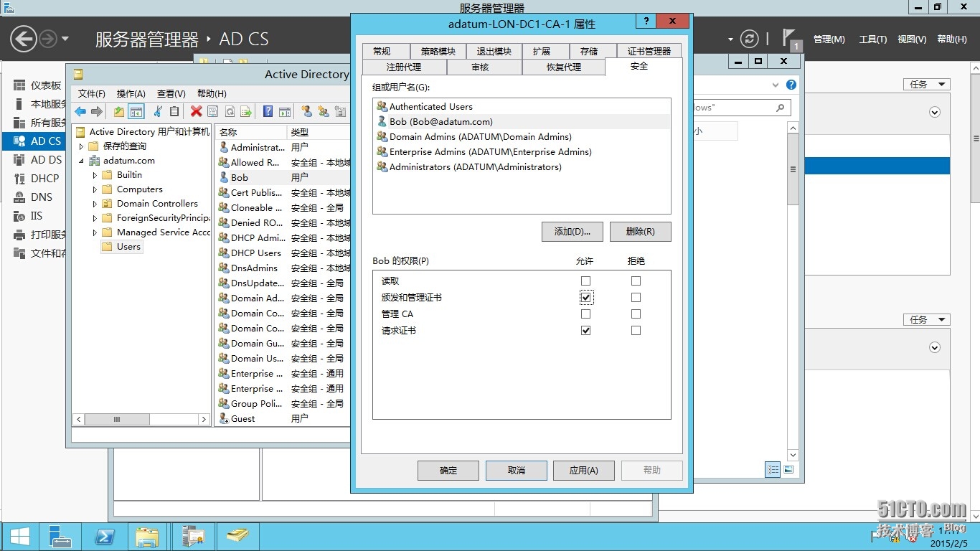Expand the Domain Controllers node
The height and width of the screenshot is (551, 980).
tap(95, 204)
